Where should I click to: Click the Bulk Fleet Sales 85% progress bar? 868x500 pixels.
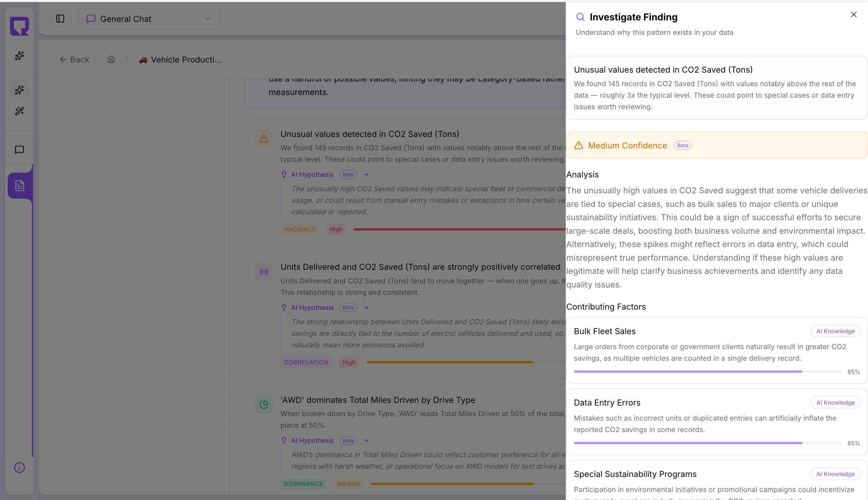[x=708, y=372]
